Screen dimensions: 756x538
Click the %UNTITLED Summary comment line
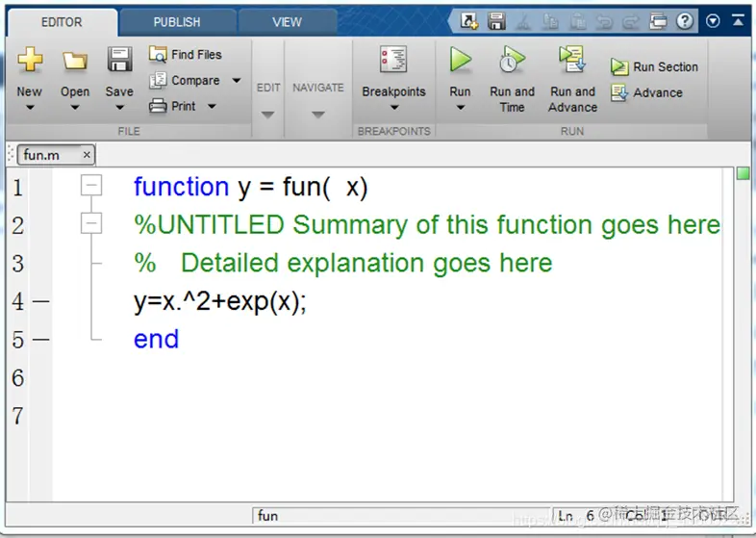point(427,225)
